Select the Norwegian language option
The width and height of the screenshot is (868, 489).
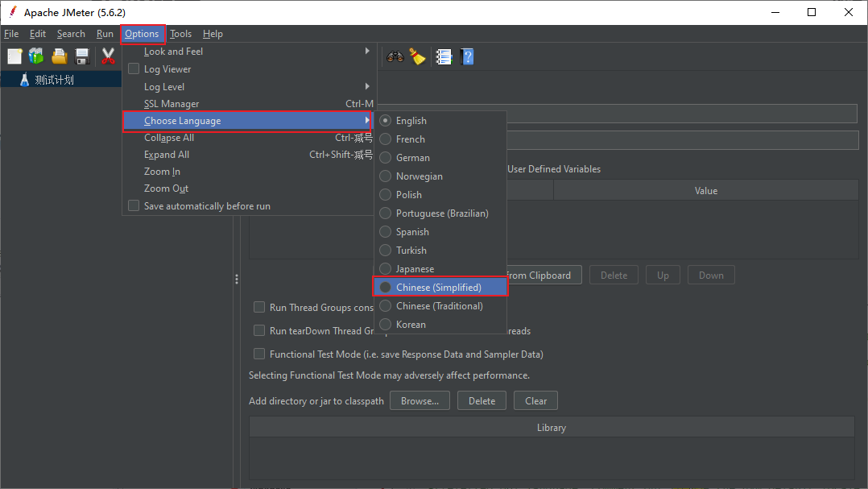[x=440, y=176]
